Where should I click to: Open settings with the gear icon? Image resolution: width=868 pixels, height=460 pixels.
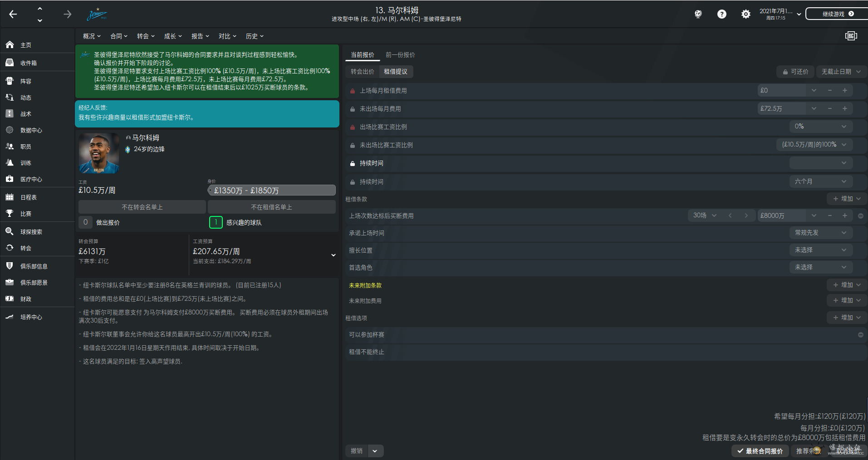[745, 14]
